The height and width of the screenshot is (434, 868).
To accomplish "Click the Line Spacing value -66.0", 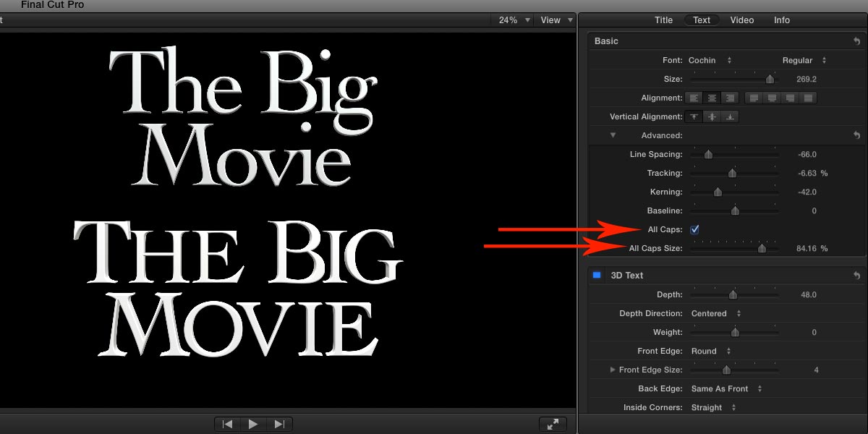I will tap(807, 154).
